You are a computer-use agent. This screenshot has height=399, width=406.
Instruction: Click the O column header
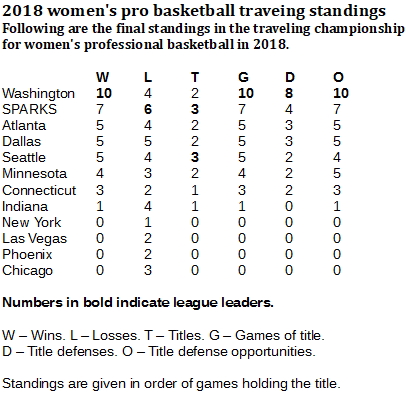coord(338,77)
